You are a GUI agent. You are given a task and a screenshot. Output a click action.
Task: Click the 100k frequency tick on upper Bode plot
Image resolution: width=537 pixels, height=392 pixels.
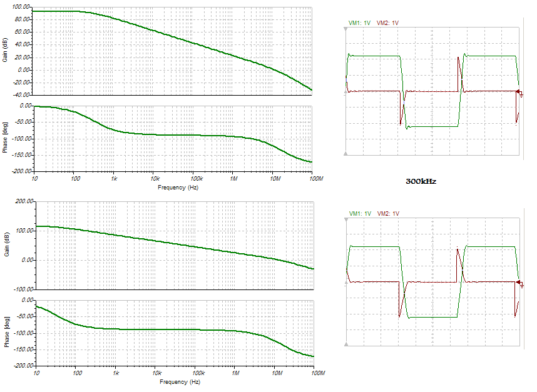[197, 179]
